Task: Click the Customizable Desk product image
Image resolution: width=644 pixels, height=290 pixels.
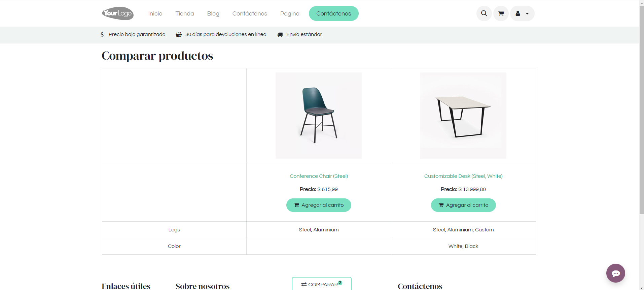Action: tap(463, 116)
